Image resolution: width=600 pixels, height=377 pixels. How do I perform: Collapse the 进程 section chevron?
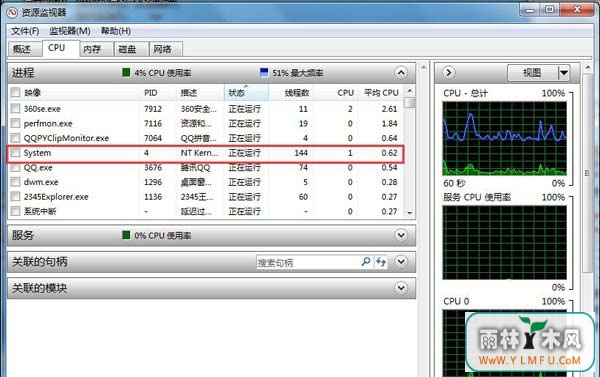[x=401, y=73]
